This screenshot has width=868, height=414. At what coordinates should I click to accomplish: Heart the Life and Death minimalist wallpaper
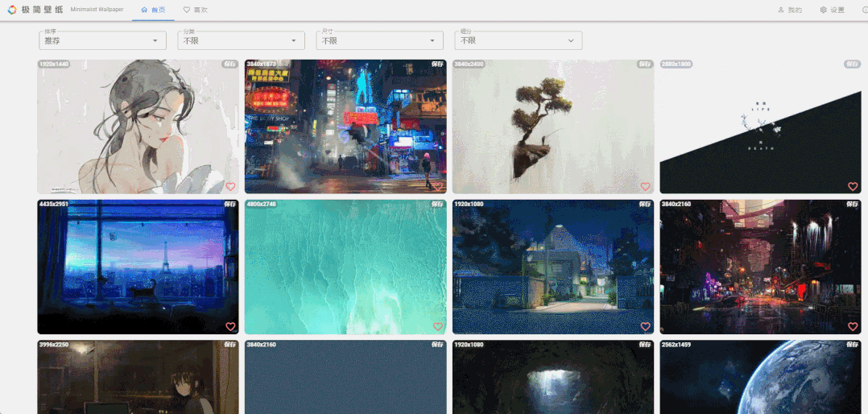pyautogui.click(x=853, y=187)
